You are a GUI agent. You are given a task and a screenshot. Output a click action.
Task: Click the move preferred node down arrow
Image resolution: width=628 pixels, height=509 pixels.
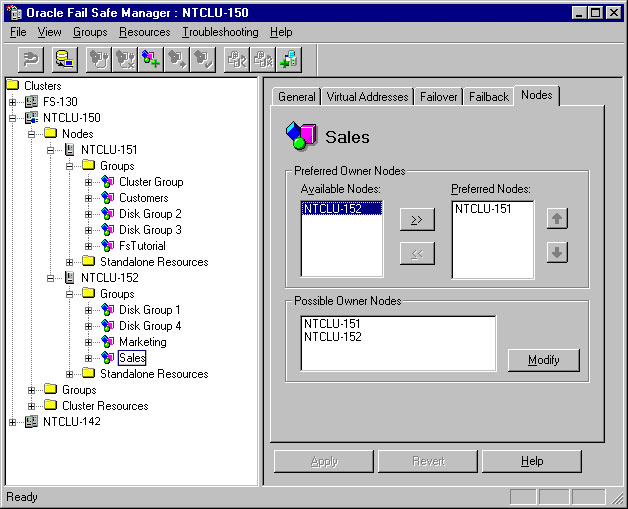pyautogui.click(x=557, y=252)
